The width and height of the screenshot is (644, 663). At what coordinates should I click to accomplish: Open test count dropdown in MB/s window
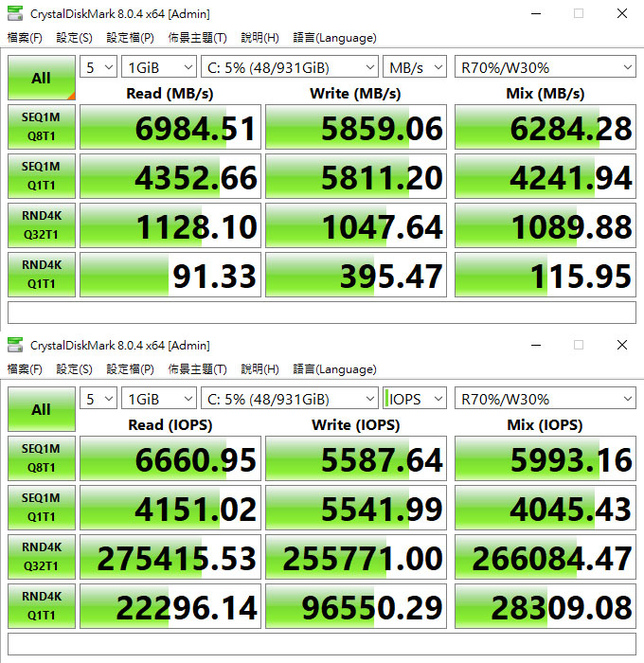point(98,67)
